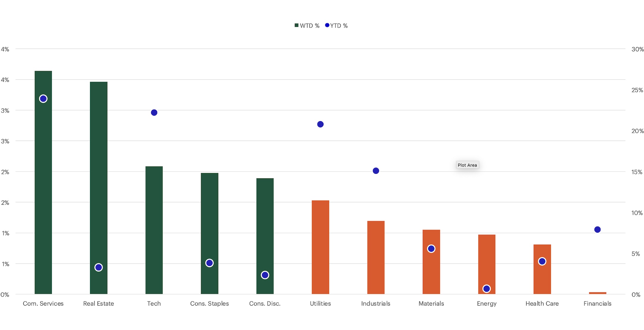Viewport: 644px width, 330px height.
Task: Select the Real Estate green bar
Action: point(99,179)
